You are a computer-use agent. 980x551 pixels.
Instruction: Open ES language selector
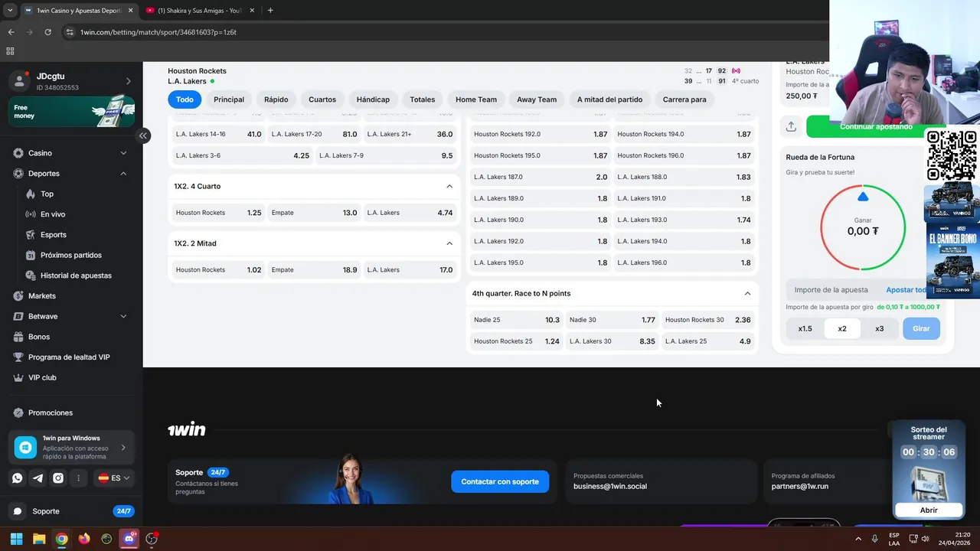coord(114,478)
